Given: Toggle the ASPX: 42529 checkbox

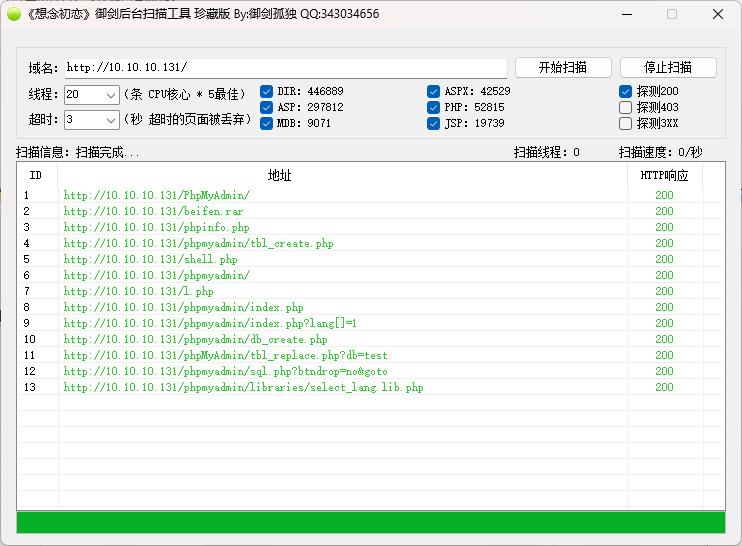Looking at the screenshot, I should 433,91.
